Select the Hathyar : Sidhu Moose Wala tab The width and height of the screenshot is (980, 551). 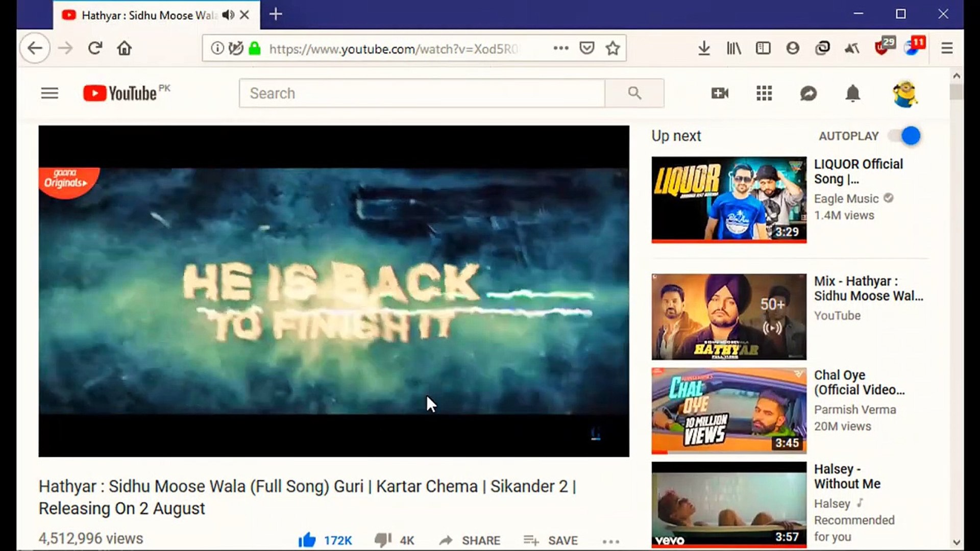148,15
